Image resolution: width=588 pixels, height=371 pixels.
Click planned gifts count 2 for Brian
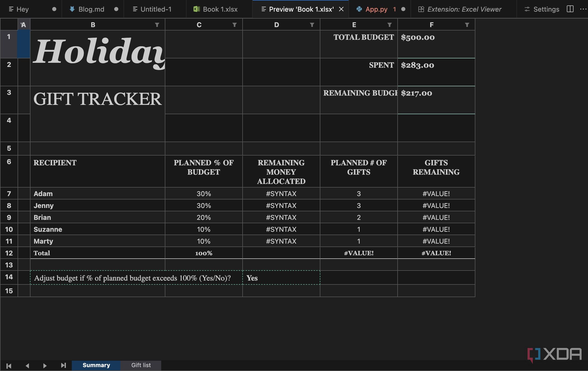pyautogui.click(x=359, y=217)
